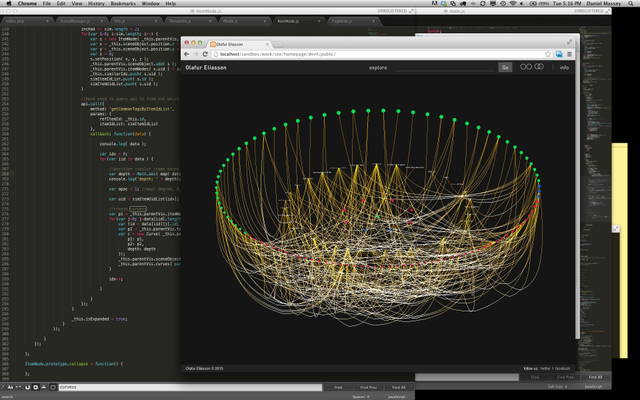The height and width of the screenshot is (400, 640).
Task: Open the Chrome application menu
Action: 27,3
